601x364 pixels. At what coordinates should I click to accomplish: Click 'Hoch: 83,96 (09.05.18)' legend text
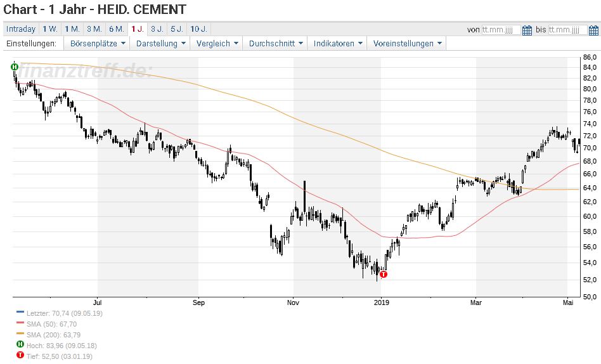[x=61, y=346]
